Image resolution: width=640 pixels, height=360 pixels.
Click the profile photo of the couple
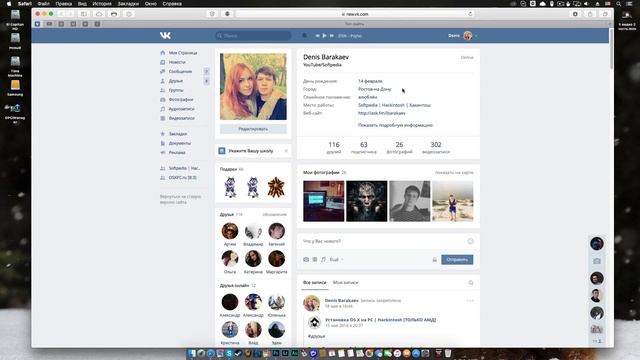(253, 87)
